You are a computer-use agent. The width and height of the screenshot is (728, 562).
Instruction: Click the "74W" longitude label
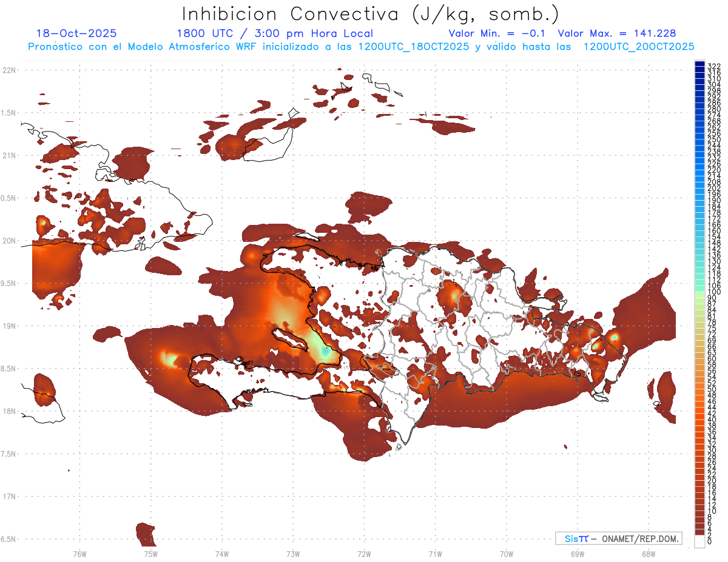click(x=221, y=554)
